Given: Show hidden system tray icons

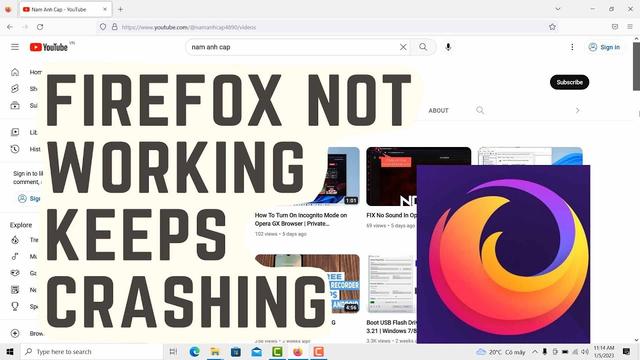Looking at the screenshot, I should [x=535, y=351].
